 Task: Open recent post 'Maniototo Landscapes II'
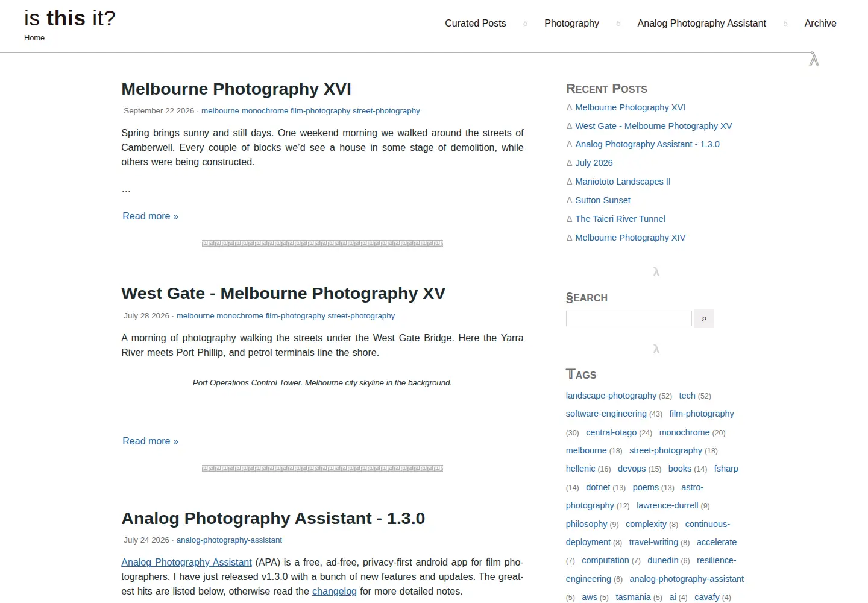623,182
